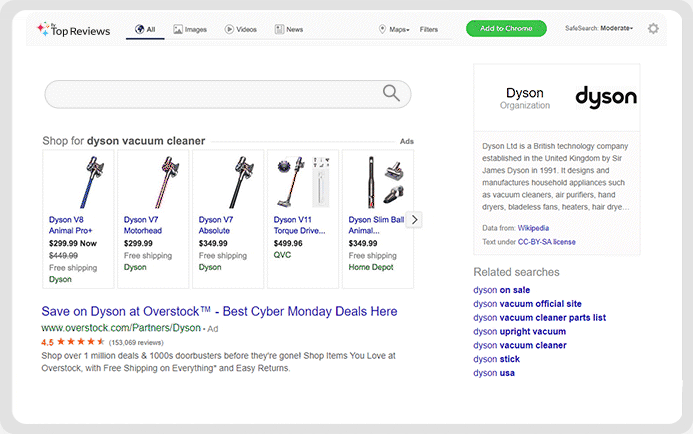
Task: Switch to the All tab
Action: tap(145, 30)
